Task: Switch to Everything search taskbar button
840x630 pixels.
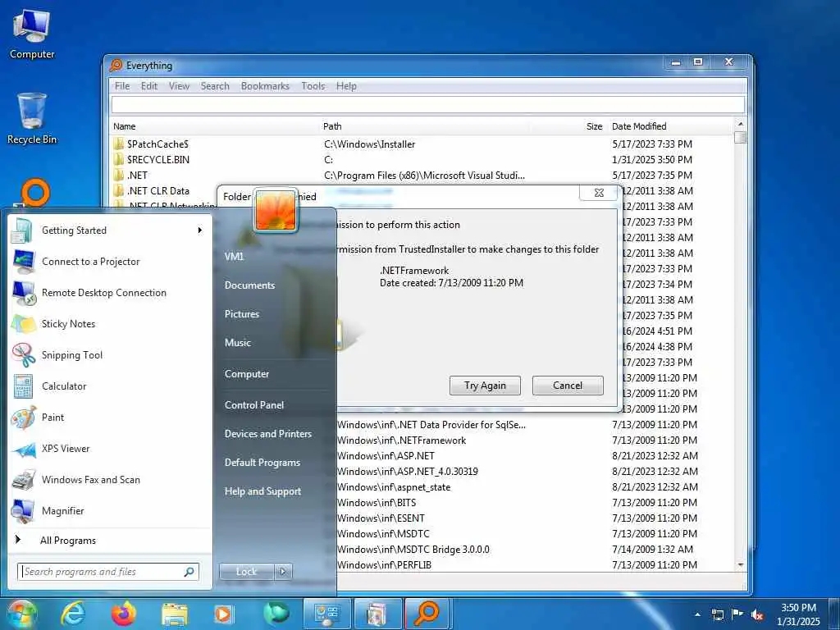Action: (x=427, y=614)
